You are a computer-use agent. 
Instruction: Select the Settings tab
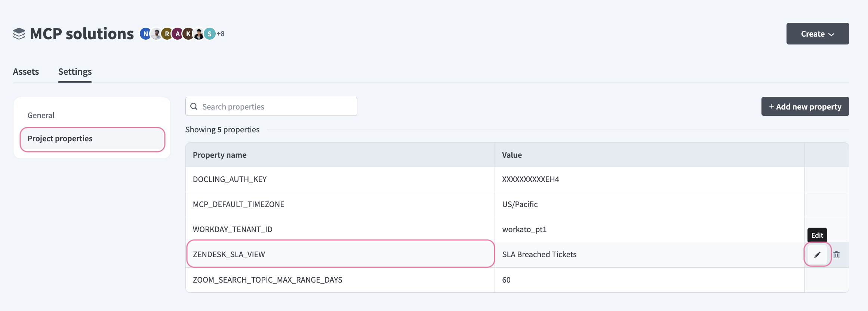[x=75, y=71]
